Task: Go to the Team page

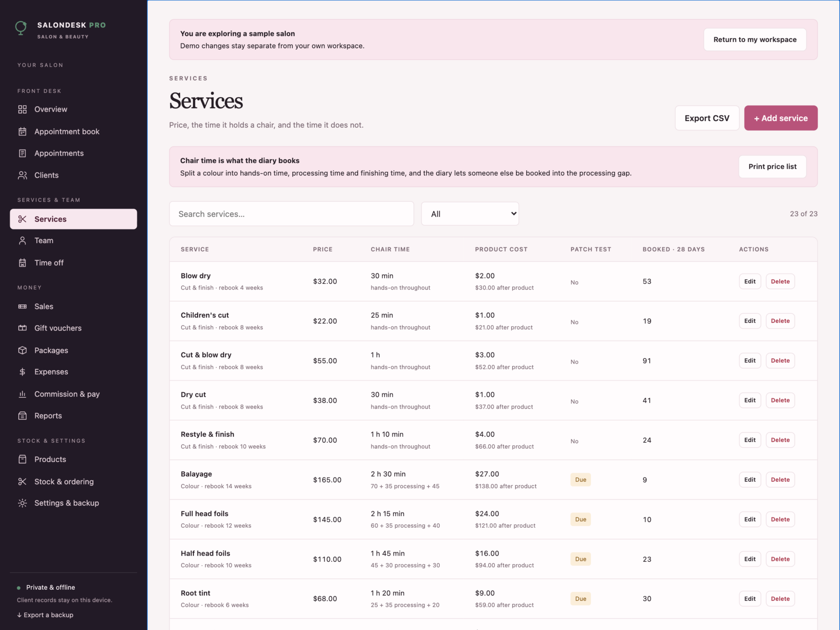Action: (x=73, y=241)
